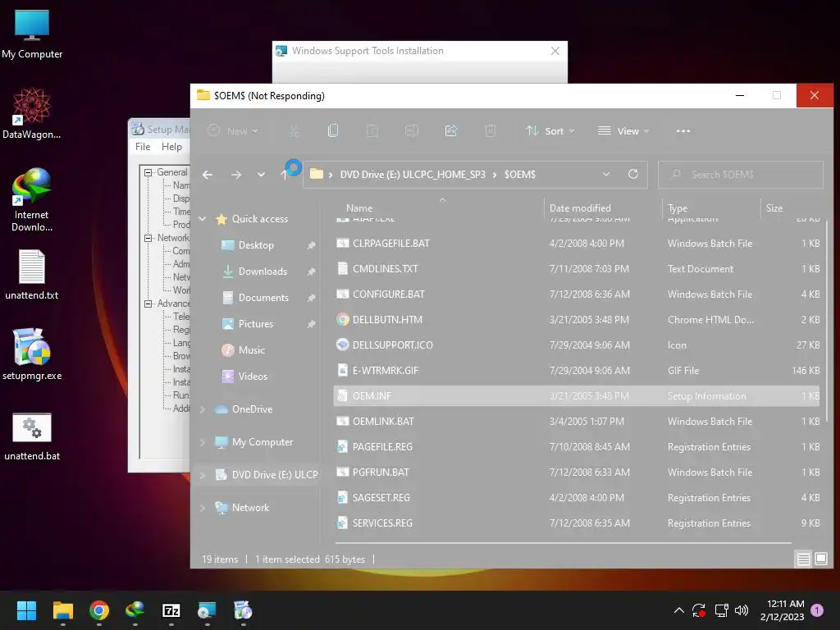The height and width of the screenshot is (630, 840).
Task: Click the clock and date in taskbar
Action: [782, 610]
